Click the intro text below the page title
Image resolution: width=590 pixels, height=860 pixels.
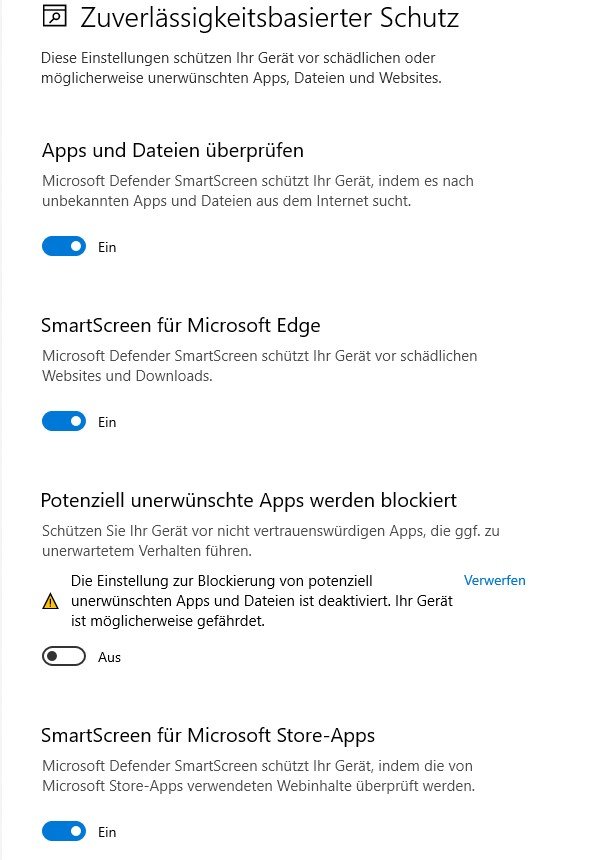pos(241,68)
